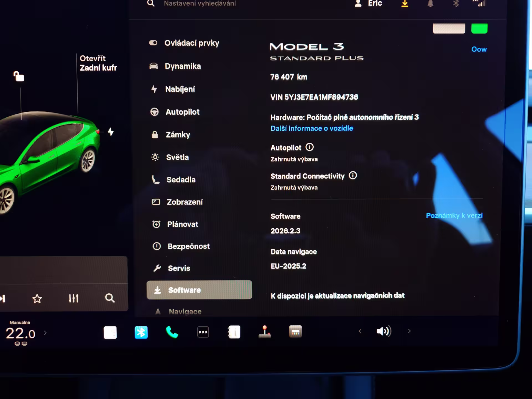532x399 pixels.
Task: Expand climate with the arrow beside 22.0
Action: [45, 333]
